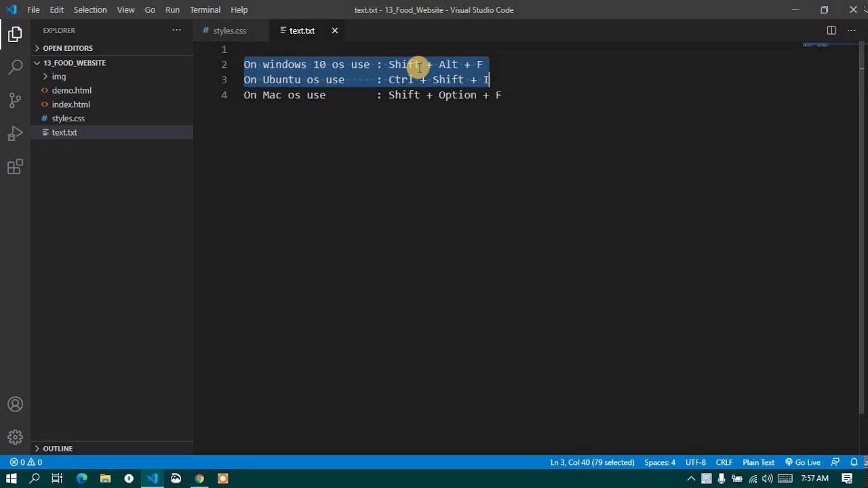Open the Source Control view
Image resolution: width=868 pixels, height=488 pixels.
[15, 100]
